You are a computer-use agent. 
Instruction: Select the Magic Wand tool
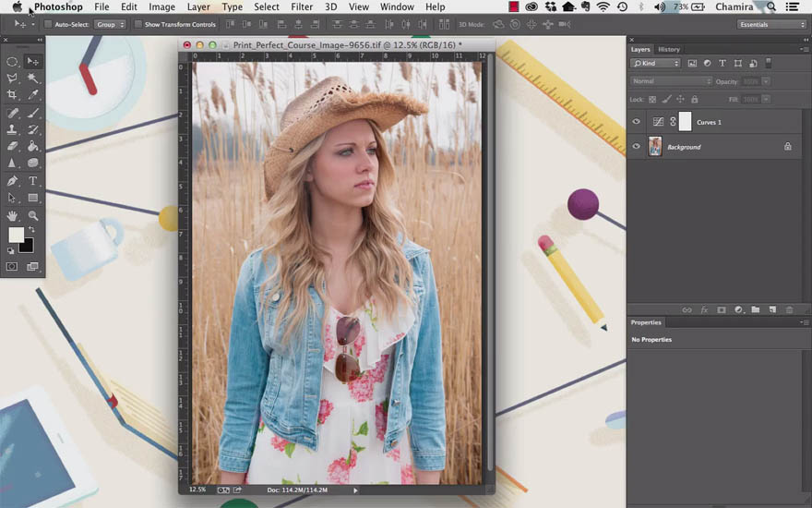pyautogui.click(x=32, y=79)
